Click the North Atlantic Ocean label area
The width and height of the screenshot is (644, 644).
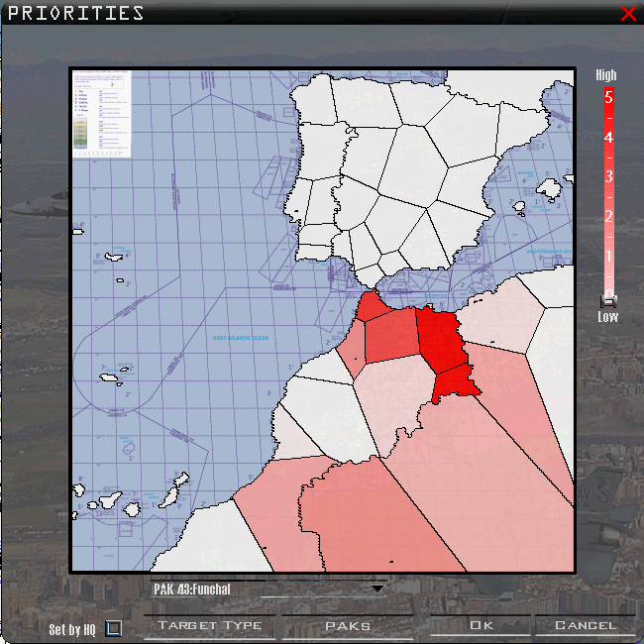tap(241, 339)
